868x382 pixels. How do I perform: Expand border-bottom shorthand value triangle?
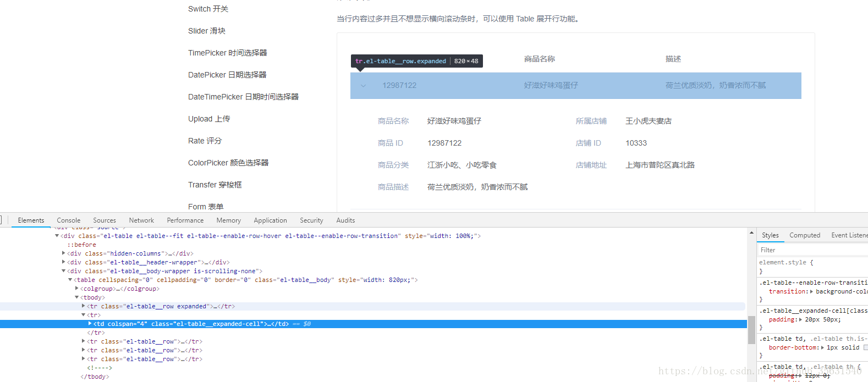coord(822,347)
